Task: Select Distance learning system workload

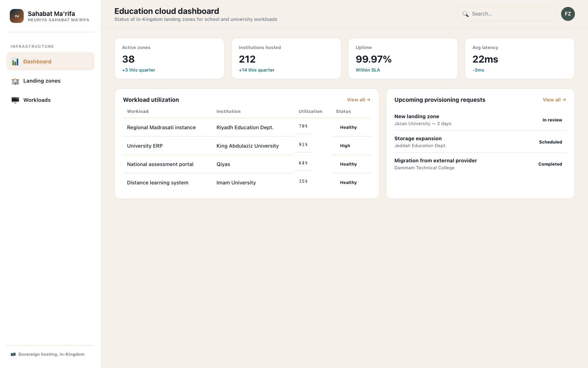Action: click(x=158, y=183)
